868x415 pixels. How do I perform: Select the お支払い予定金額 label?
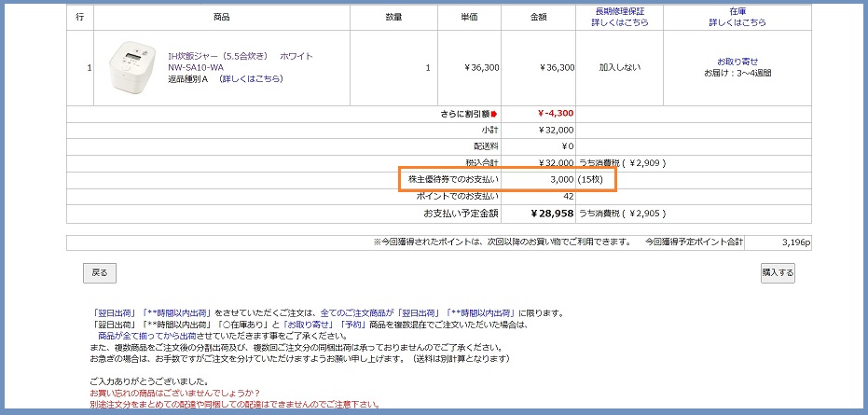pyautogui.click(x=462, y=214)
